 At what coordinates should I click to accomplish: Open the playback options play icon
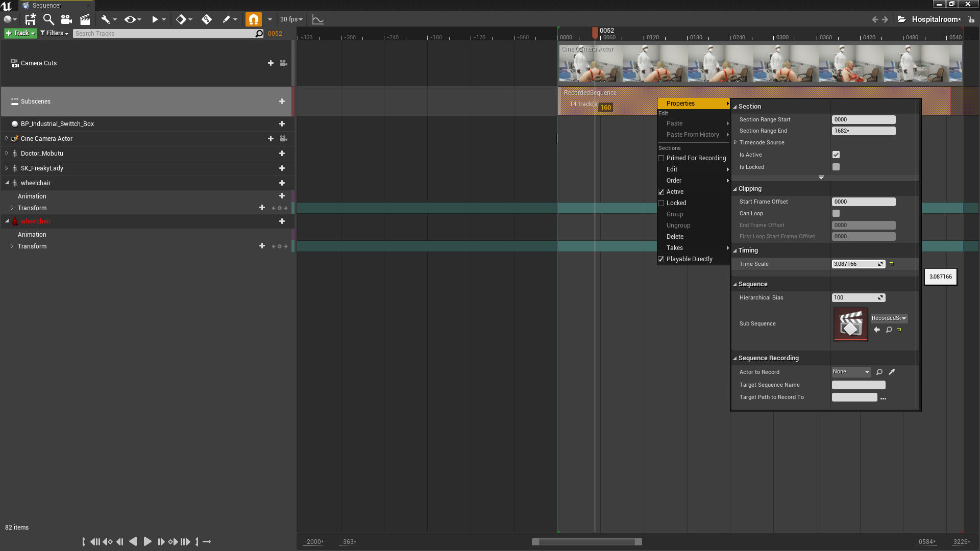coord(158,19)
